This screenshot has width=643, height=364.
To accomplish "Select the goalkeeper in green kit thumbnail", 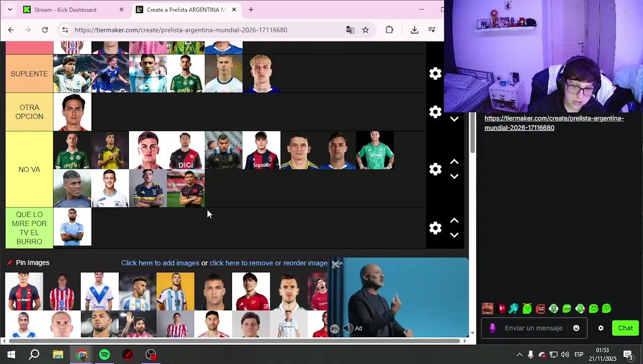I will pyautogui.click(x=375, y=150).
